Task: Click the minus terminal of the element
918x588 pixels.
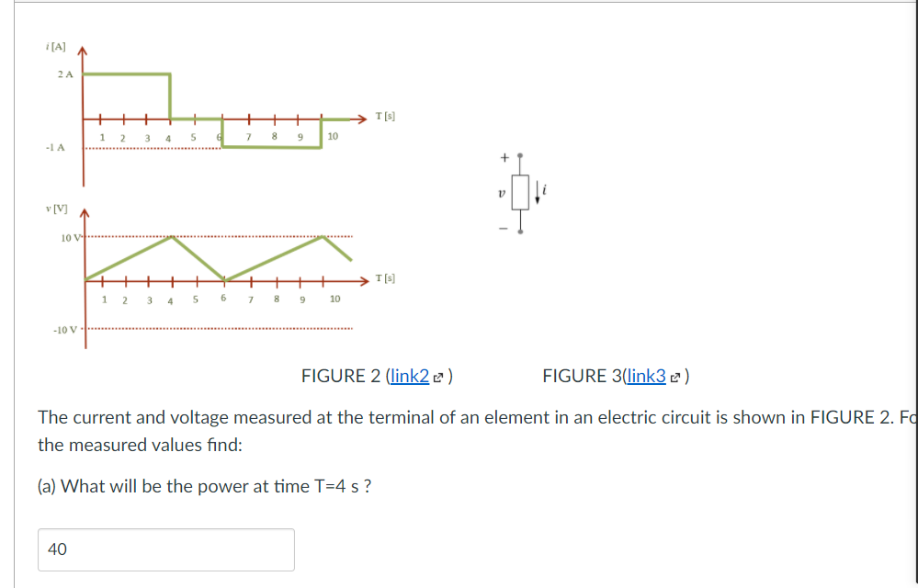Action: pyautogui.click(x=520, y=232)
